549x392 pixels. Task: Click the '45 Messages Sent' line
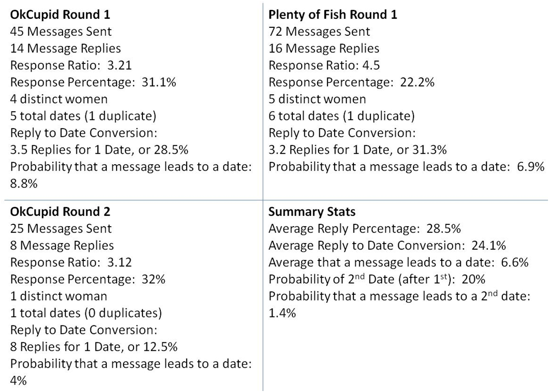[x=61, y=31]
